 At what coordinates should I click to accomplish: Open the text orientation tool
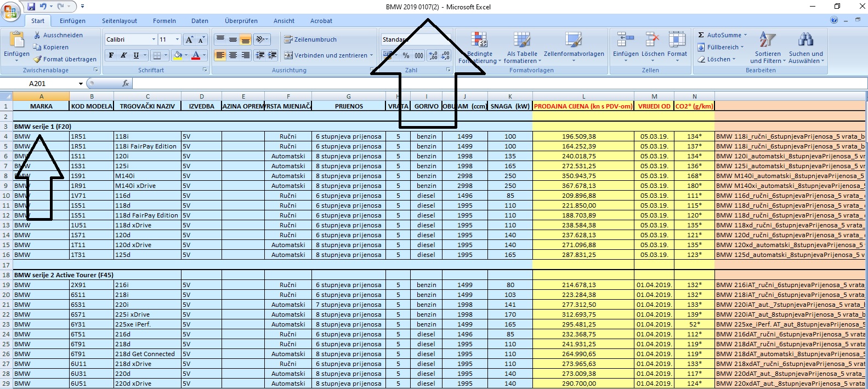(x=260, y=39)
